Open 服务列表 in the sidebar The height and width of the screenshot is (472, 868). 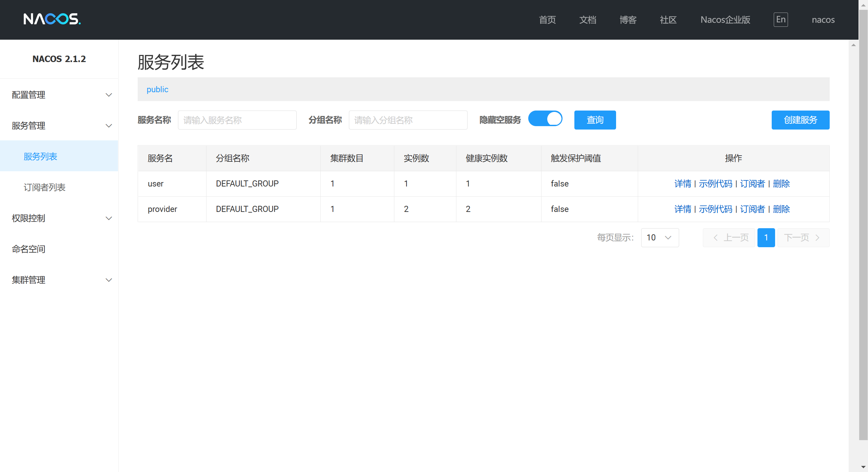click(x=59, y=156)
